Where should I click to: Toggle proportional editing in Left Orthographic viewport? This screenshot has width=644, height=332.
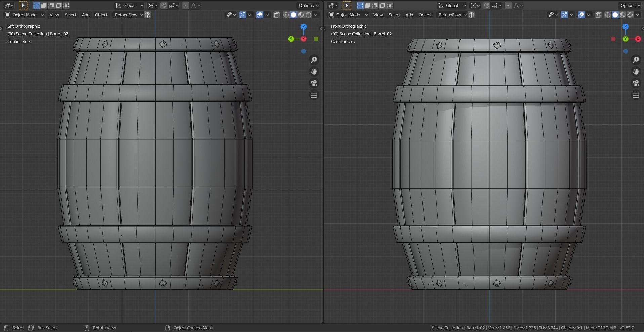[185, 5]
